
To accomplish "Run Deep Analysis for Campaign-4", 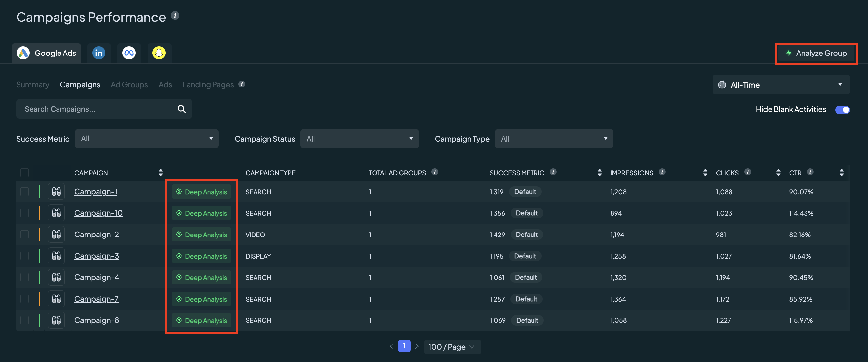I will 202,277.
